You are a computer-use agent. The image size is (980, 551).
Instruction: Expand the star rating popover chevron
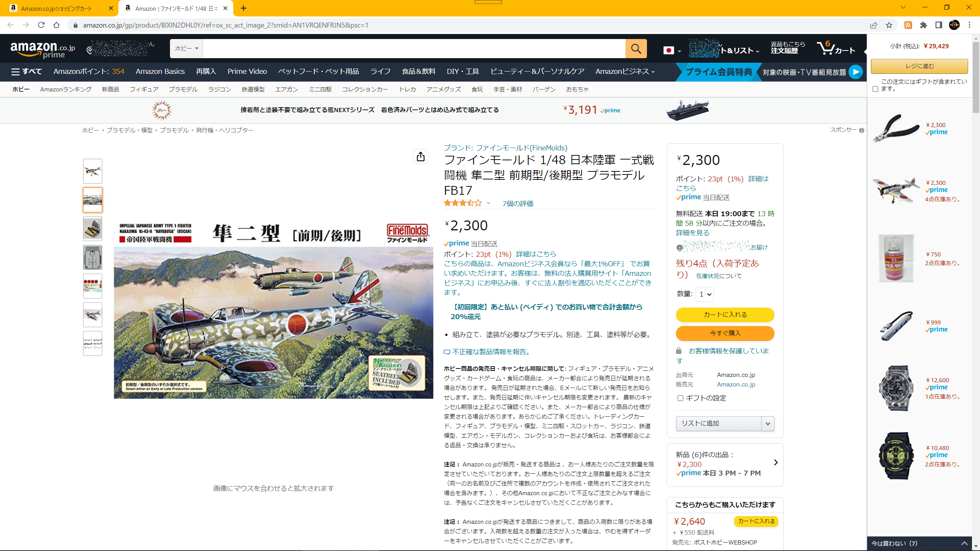click(x=488, y=203)
